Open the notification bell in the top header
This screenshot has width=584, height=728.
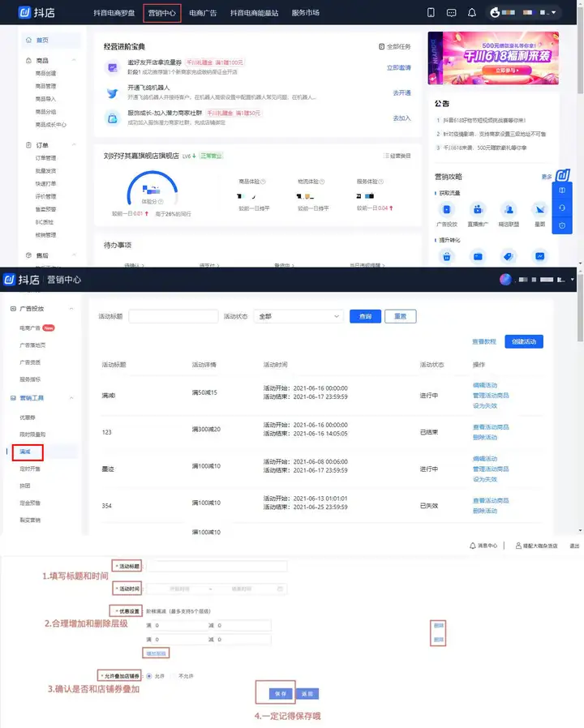471,12
